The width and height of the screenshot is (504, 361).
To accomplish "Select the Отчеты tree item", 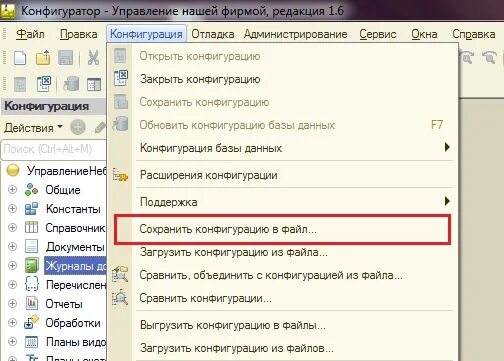I will tap(64, 304).
